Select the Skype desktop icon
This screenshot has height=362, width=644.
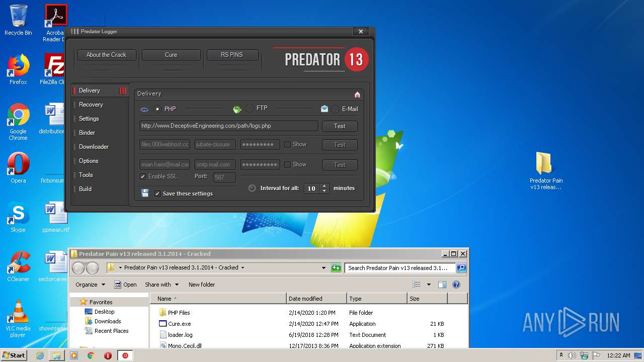[18, 217]
